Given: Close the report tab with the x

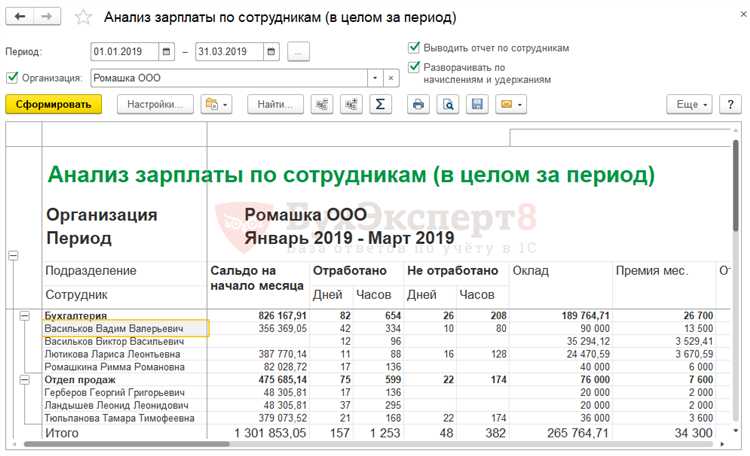Looking at the screenshot, I should pyautogui.click(x=743, y=14).
